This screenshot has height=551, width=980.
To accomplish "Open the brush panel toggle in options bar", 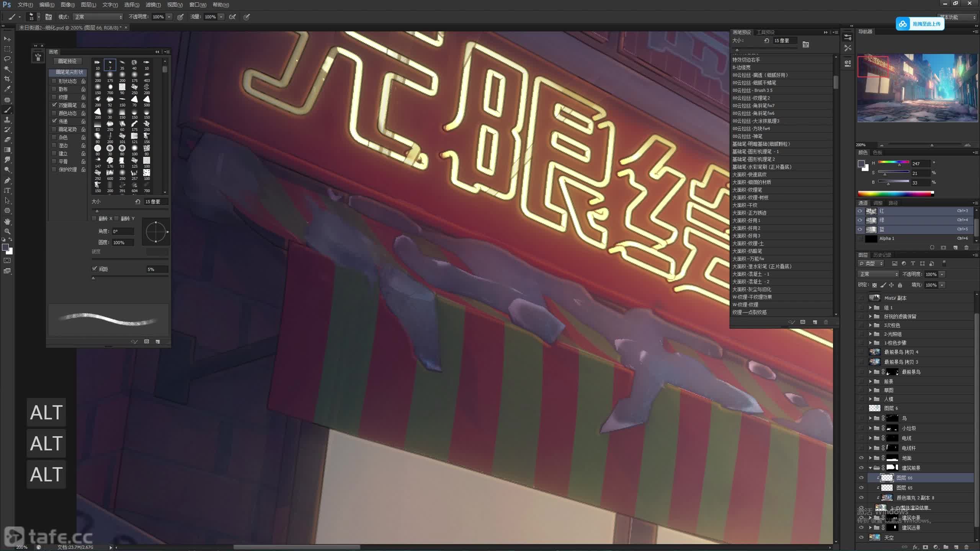I will (49, 17).
